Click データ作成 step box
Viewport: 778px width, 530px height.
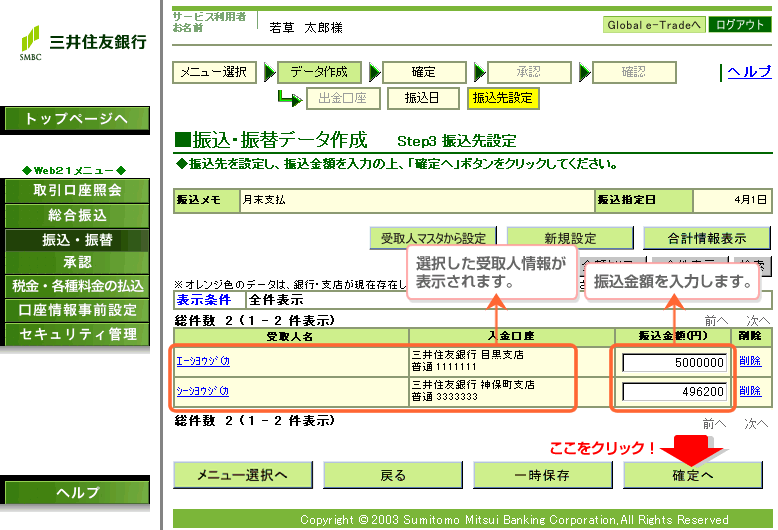[x=319, y=72]
